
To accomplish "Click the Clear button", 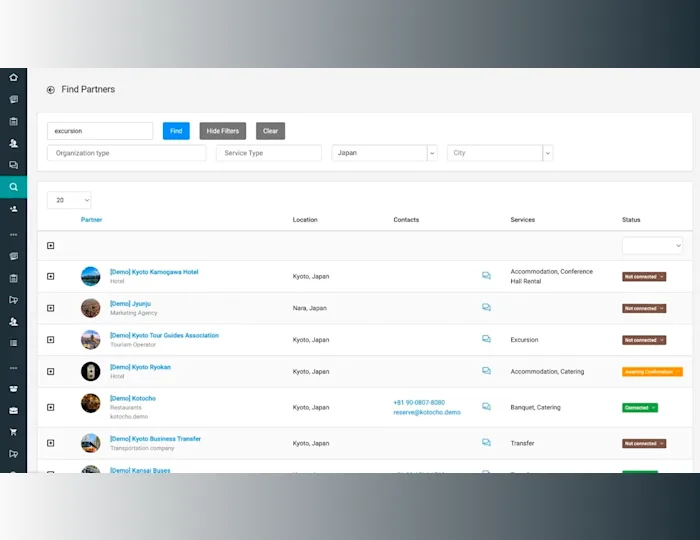I will [x=271, y=131].
